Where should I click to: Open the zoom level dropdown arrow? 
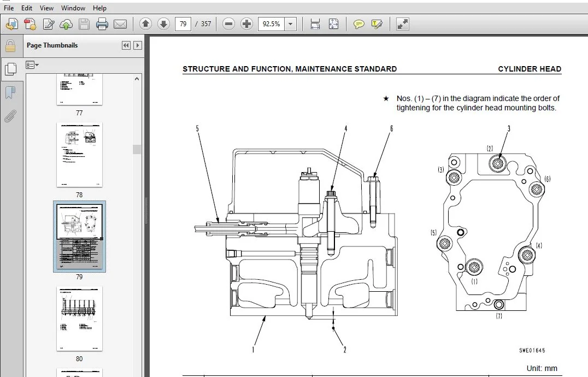[291, 24]
